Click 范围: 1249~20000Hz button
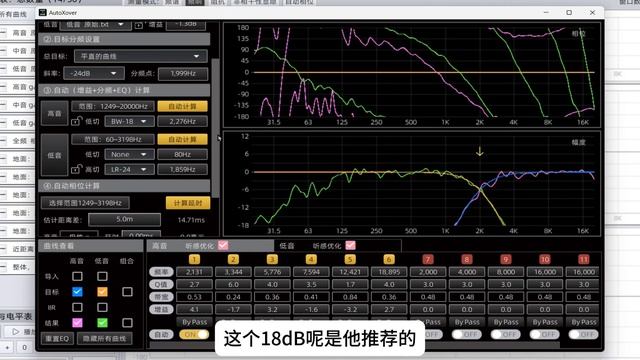The image size is (640, 360). [113, 106]
